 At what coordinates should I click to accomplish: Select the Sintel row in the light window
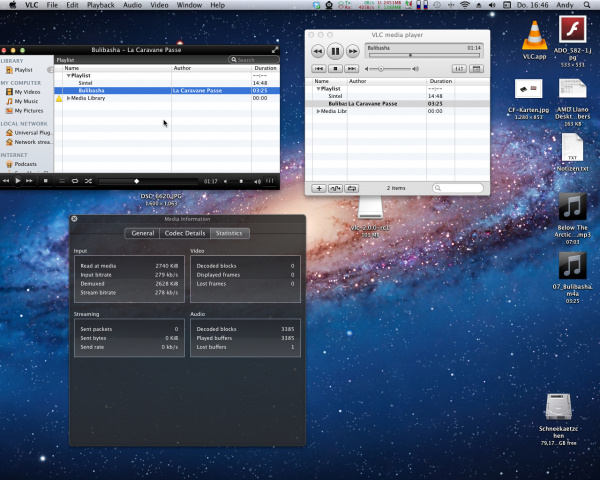tap(397, 96)
